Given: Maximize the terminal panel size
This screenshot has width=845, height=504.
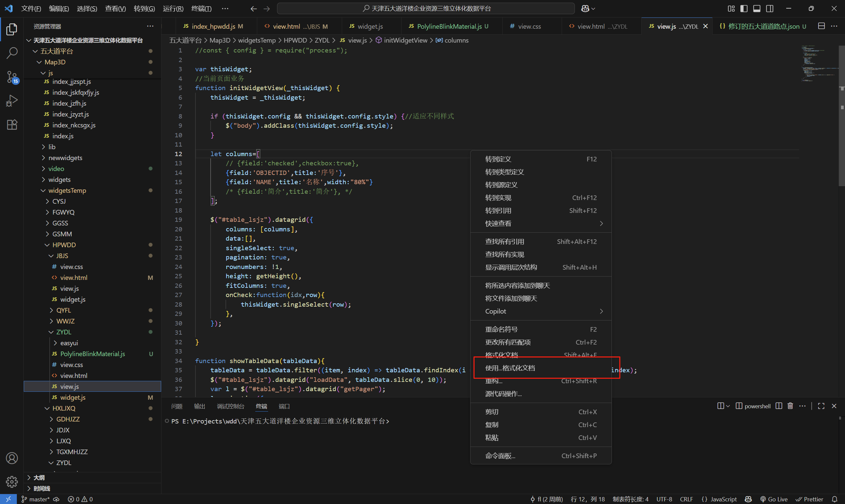Looking at the screenshot, I should pyautogui.click(x=821, y=406).
